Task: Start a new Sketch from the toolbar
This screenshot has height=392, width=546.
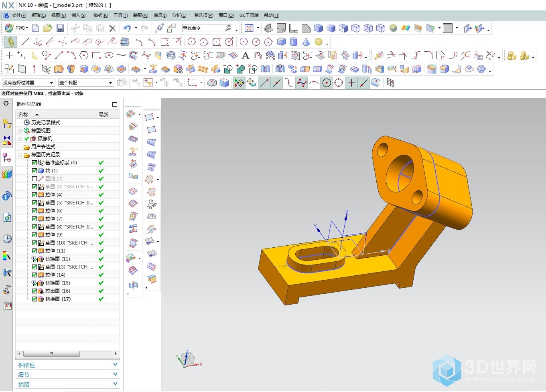Action: coord(9,69)
